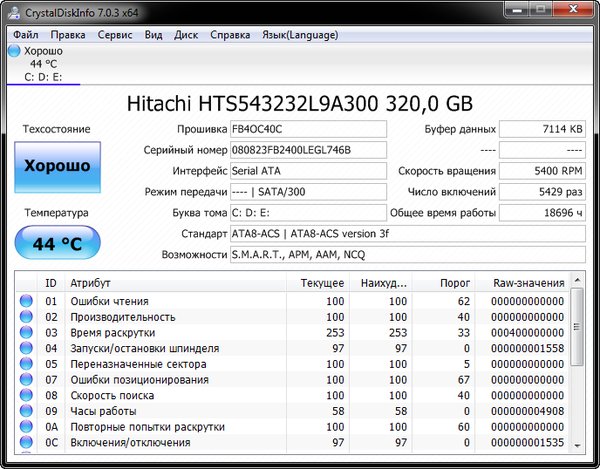Click the large Хорошо health status button
This screenshot has height=469, width=600.
[x=57, y=167]
